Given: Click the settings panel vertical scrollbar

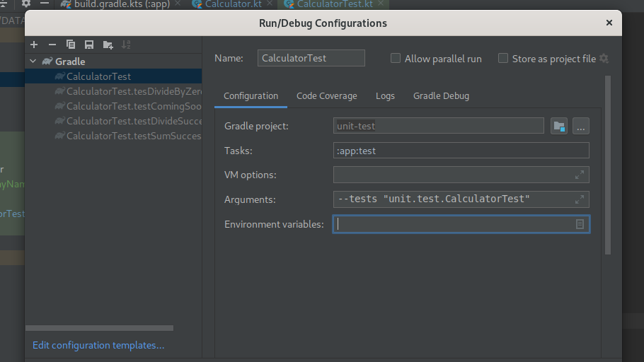Looking at the screenshot, I should [x=608, y=165].
